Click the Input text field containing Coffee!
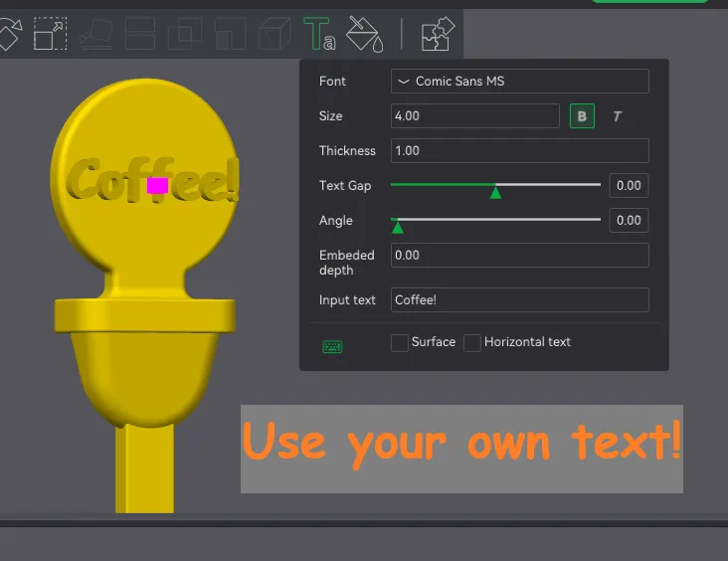 click(x=519, y=300)
